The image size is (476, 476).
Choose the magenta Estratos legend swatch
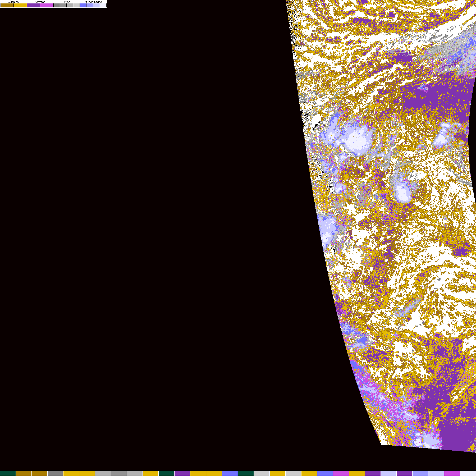pyautogui.click(x=47, y=5)
